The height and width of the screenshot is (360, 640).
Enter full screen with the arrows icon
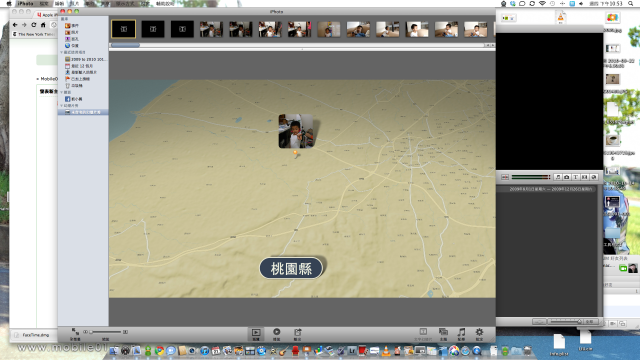click(75, 334)
